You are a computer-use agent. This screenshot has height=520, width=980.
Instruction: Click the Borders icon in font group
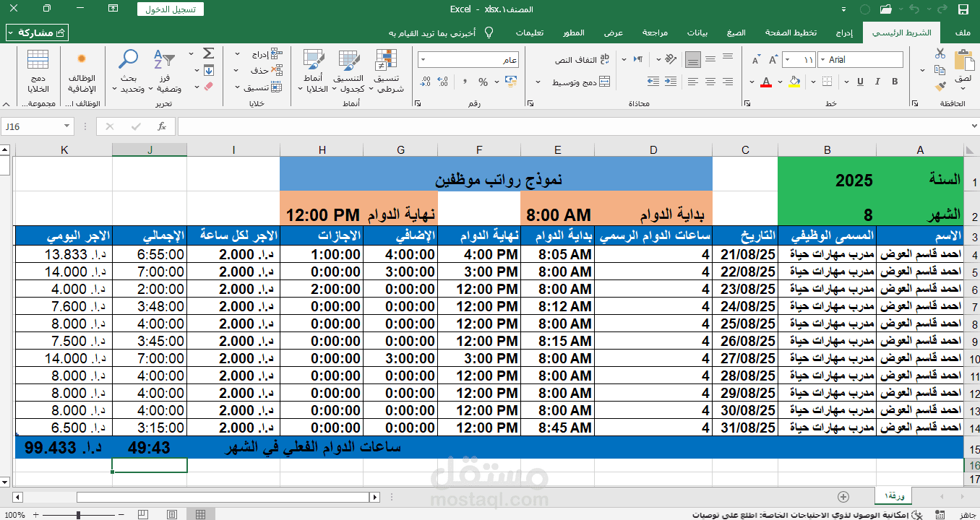(x=827, y=81)
